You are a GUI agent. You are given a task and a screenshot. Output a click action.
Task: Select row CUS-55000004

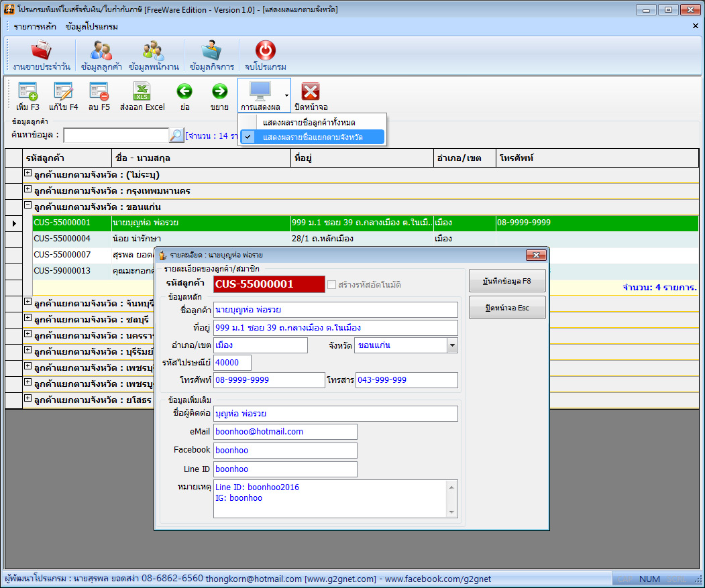coord(365,238)
